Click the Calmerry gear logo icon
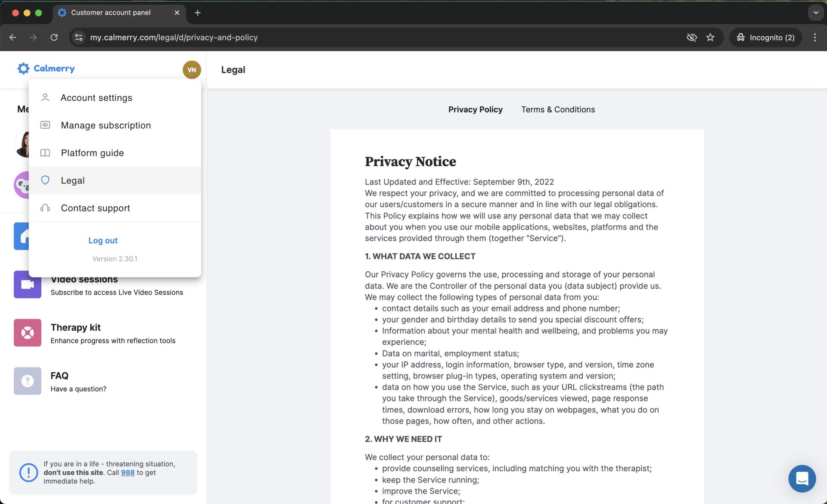Viewport: 827px width, 504px height. [23, 68]
